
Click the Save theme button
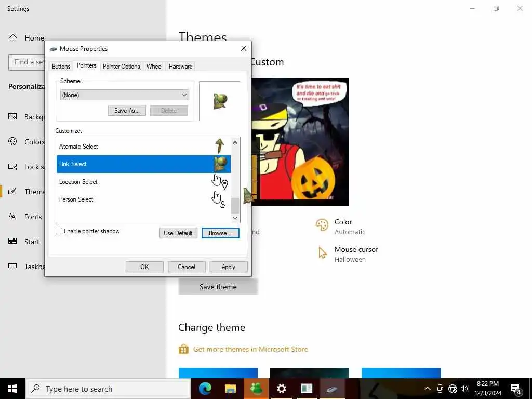(x=218, y=287)
